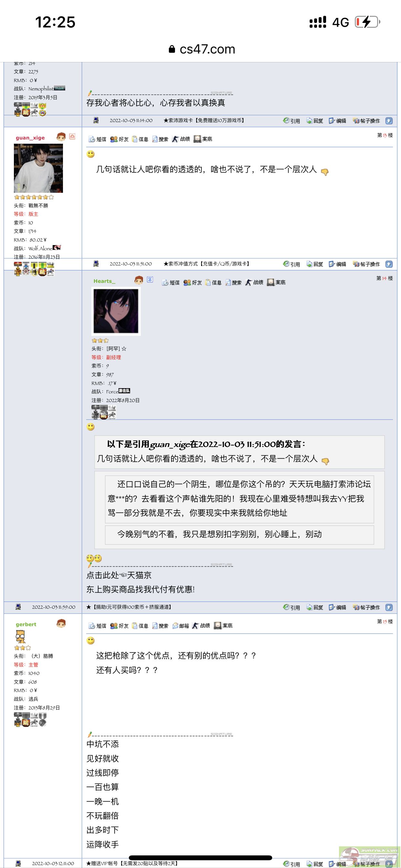Open the 索币冲值方式 promotional link

coord(207,264)
